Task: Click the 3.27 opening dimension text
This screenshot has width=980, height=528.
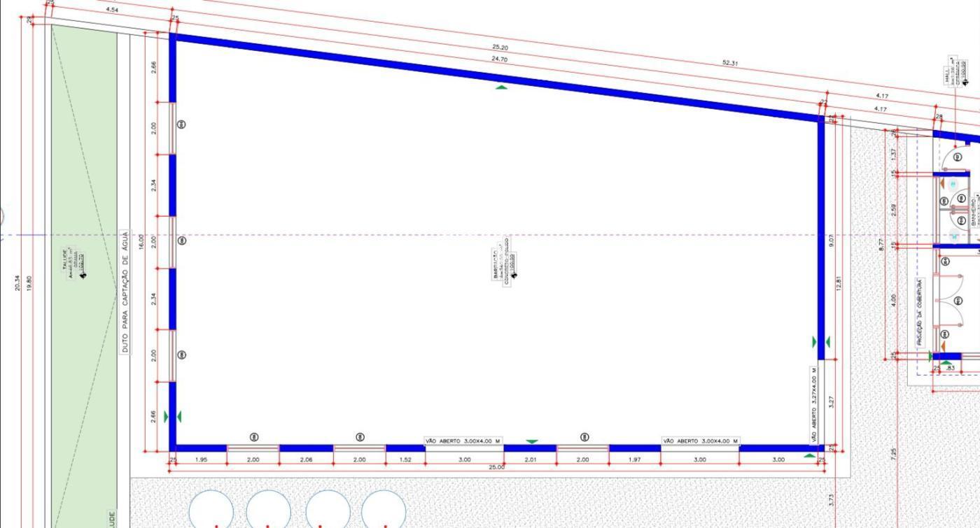Action: [x=831, y=403]
